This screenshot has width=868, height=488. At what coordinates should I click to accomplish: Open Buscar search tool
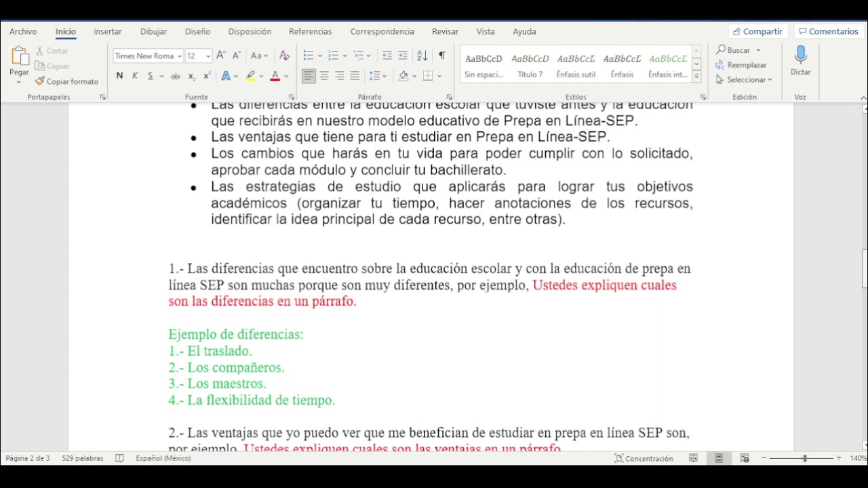[738, 50]
